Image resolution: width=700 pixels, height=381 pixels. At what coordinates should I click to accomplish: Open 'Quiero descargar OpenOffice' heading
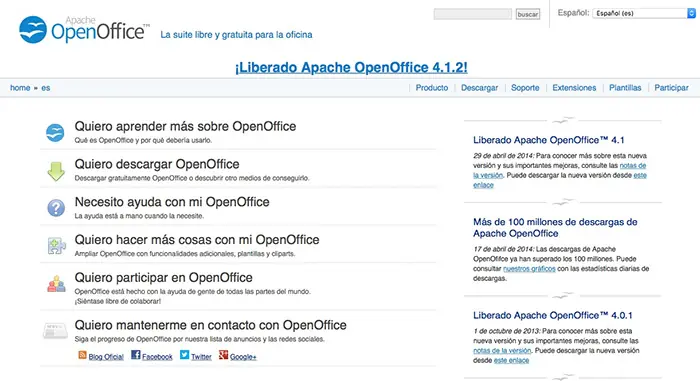tap(157, 164)
